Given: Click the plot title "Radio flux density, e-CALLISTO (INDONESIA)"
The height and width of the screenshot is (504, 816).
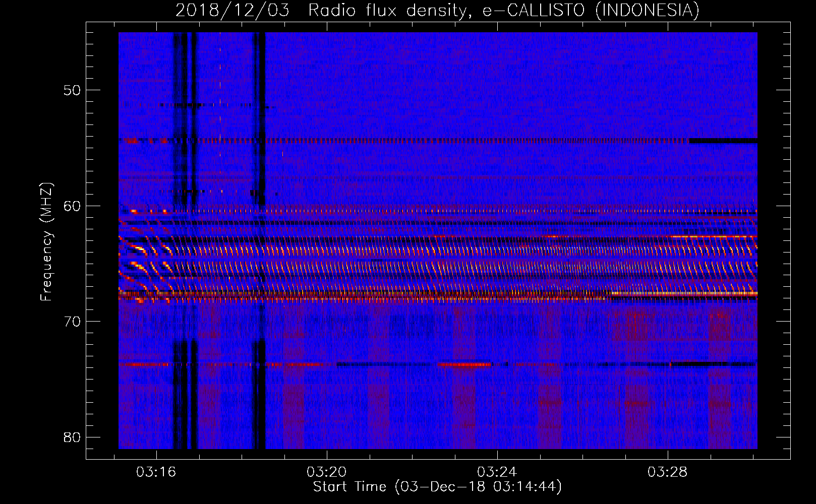Looking at the screenshot, I should (x=503, y=11).
